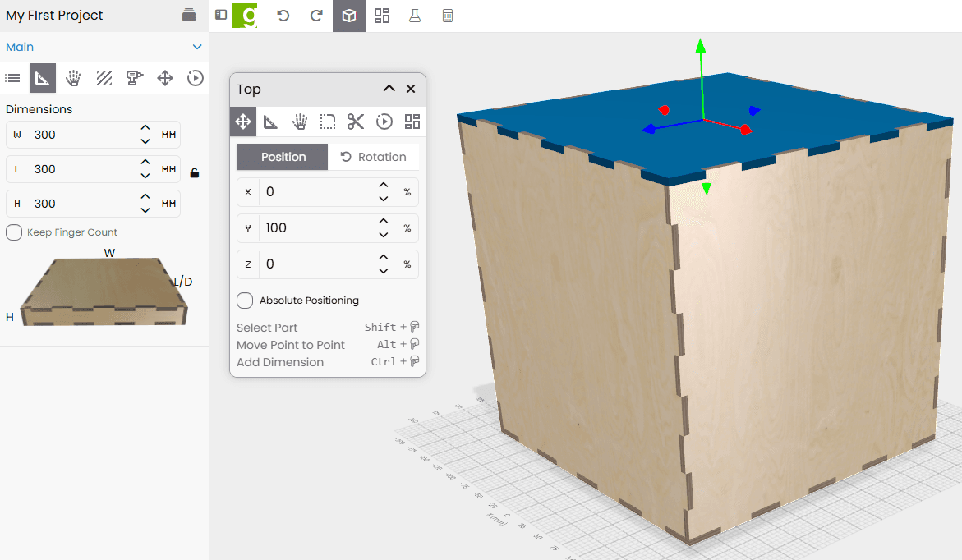Image resolution: width=962 pixels, height=560 pixels.
Task: Decrease the H dimension value
Action: 145,209
